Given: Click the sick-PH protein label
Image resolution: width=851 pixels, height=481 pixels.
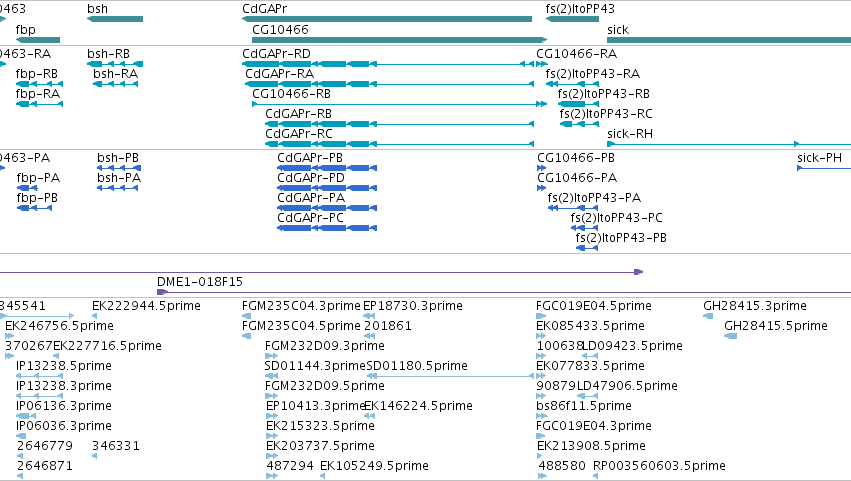Looking at the screenshot, I should [x=820, y=158].
